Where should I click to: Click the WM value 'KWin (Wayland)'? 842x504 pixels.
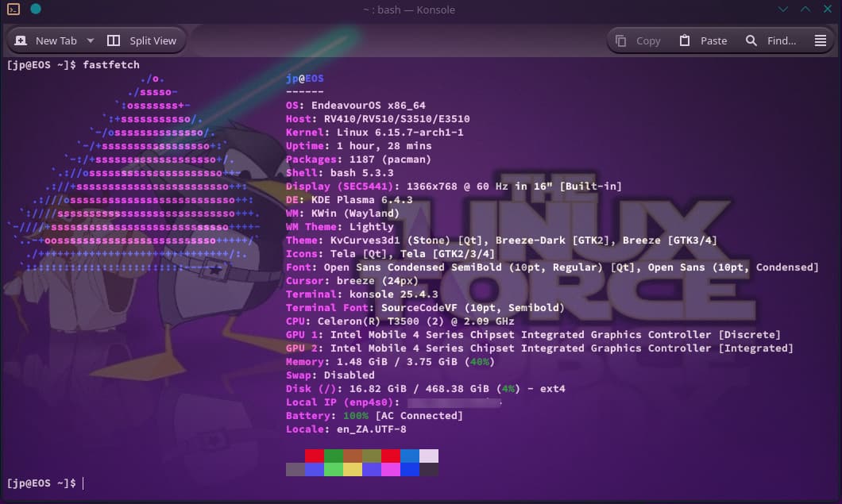click(x=356, y=213)
